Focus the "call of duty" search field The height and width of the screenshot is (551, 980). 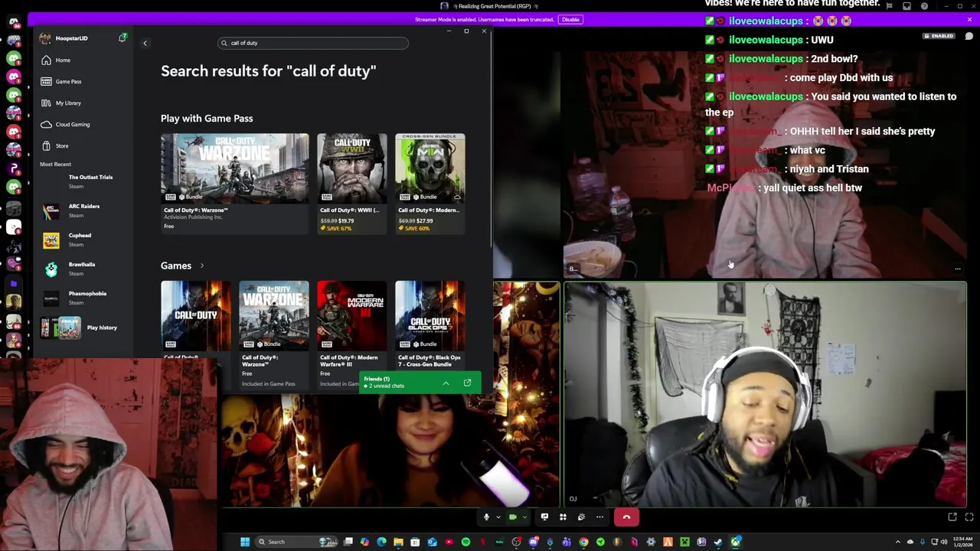[x=313, y=43]
